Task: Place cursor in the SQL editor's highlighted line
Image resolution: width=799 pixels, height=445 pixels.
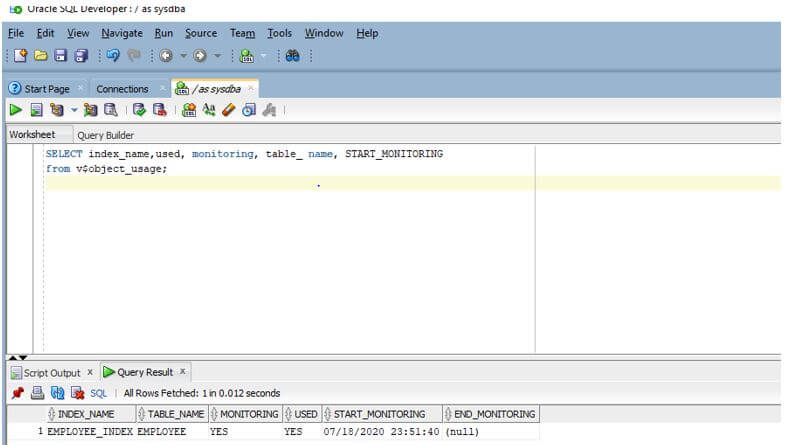Action: (413, 183)
